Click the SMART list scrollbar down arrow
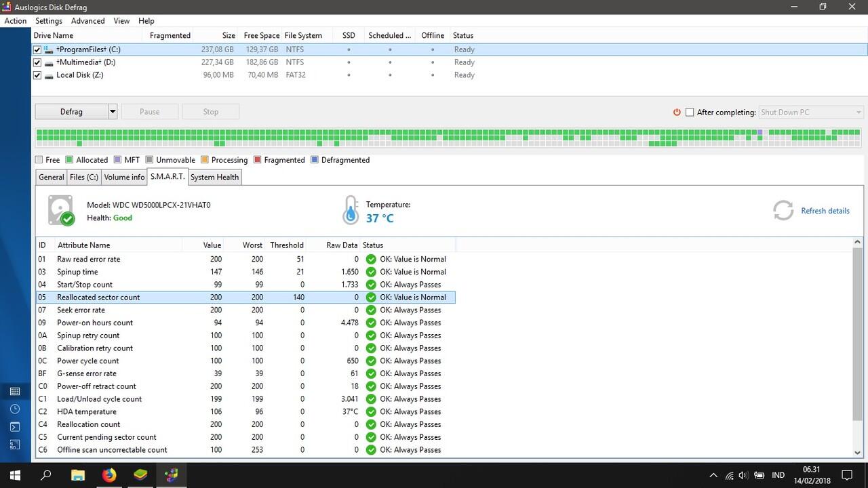This screenshot has height=488, width=868. pyautogui.click(x=857, y=452)
